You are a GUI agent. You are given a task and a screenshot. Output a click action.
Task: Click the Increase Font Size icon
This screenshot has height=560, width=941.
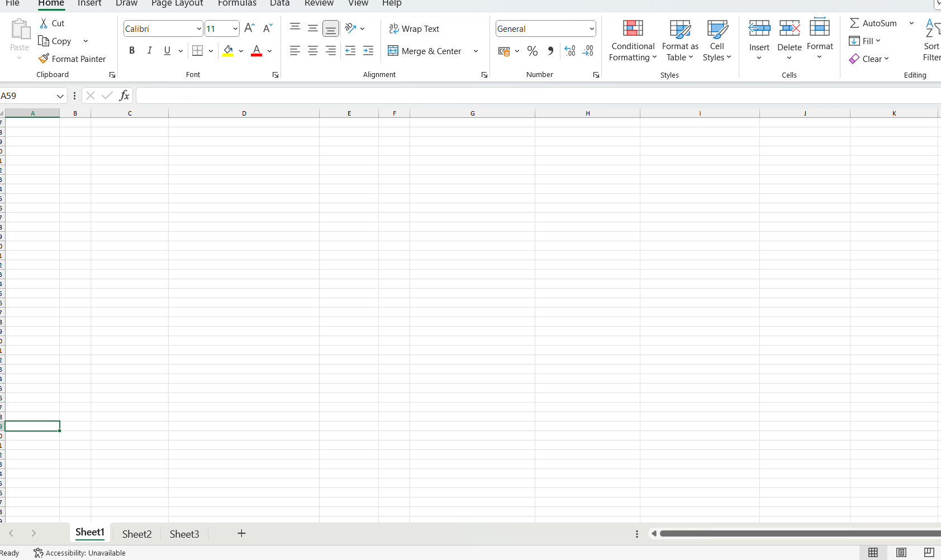[250, 28]
